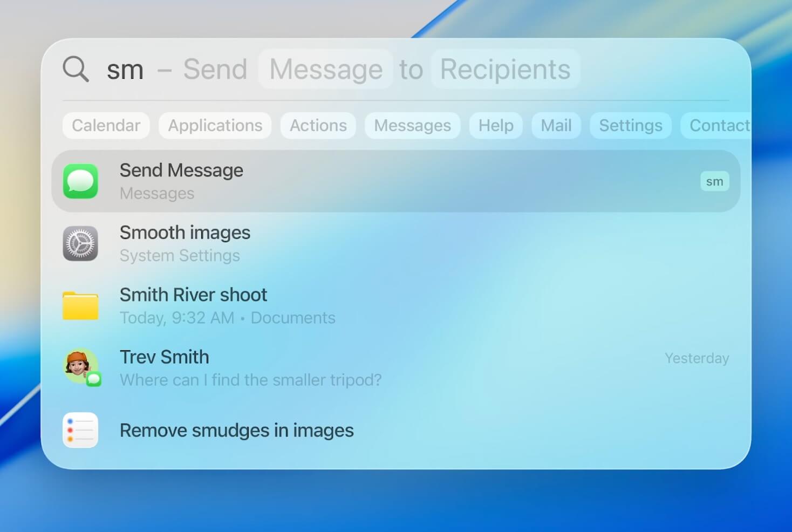Image resolution: width=792 pixels, height=532 pixels.
Task: Click the partially visible Contacts filter
Action: click(718, 126)
